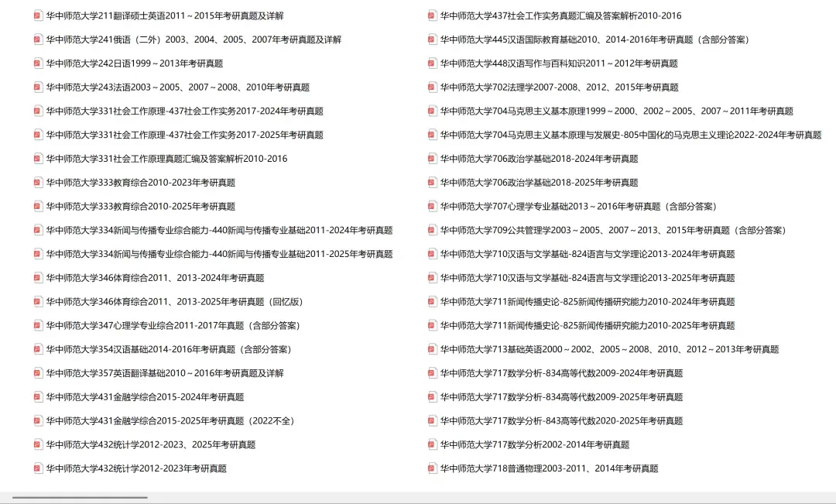
Task: Click the document icon beside 354汉语基础真题
Action: [37, 349]
